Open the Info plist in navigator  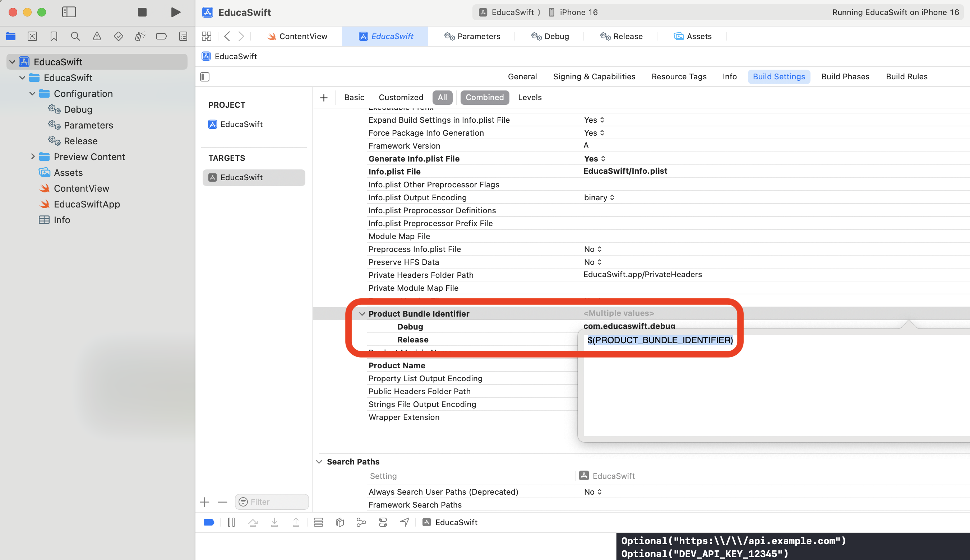coord(55,220)
